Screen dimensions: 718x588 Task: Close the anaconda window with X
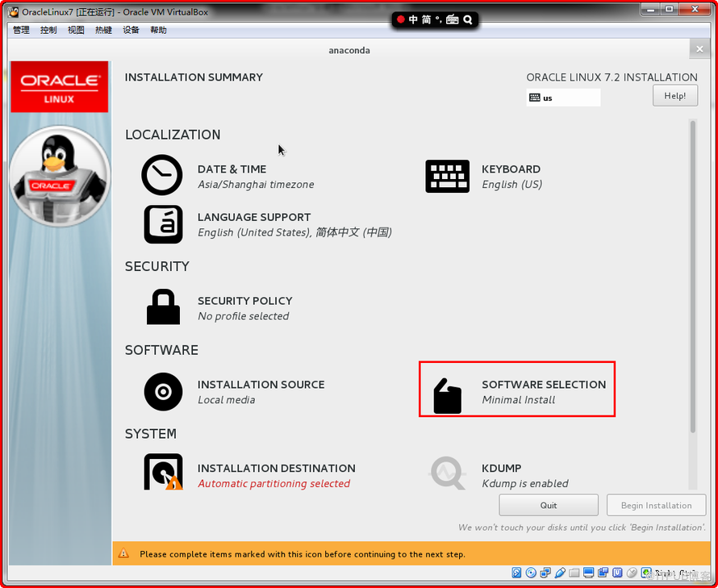[x=699, y=49]
